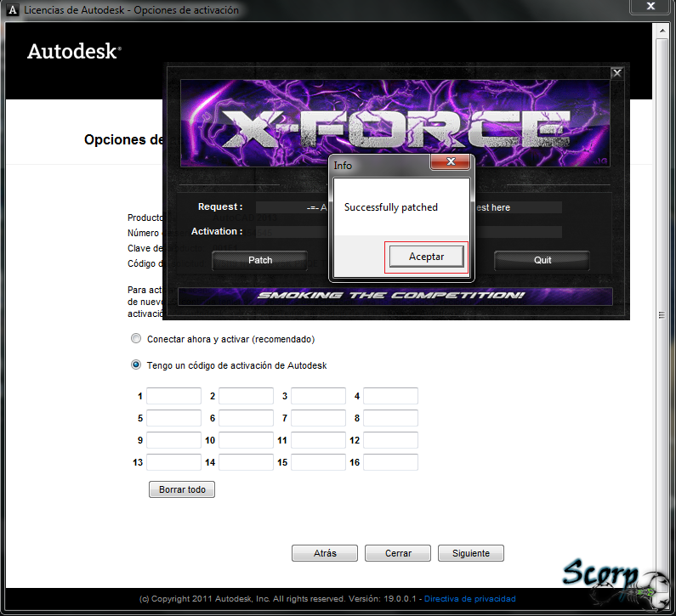Click the Activation field in X-Force
This screenshot has height=616, width=676.
409,232
